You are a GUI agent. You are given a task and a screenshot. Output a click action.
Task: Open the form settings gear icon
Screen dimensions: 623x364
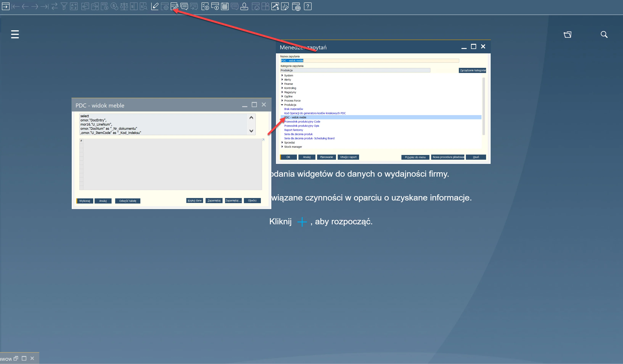coord(165,7)
